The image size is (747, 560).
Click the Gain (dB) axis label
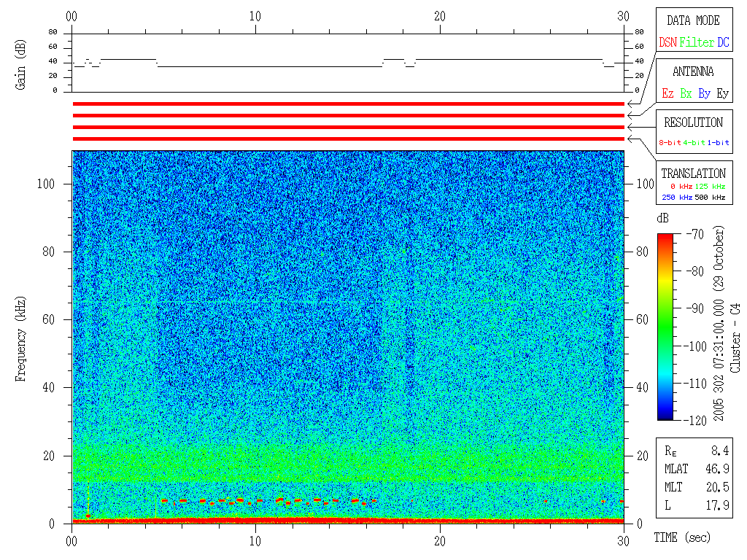pyautogui.click(x=20, y=64)
